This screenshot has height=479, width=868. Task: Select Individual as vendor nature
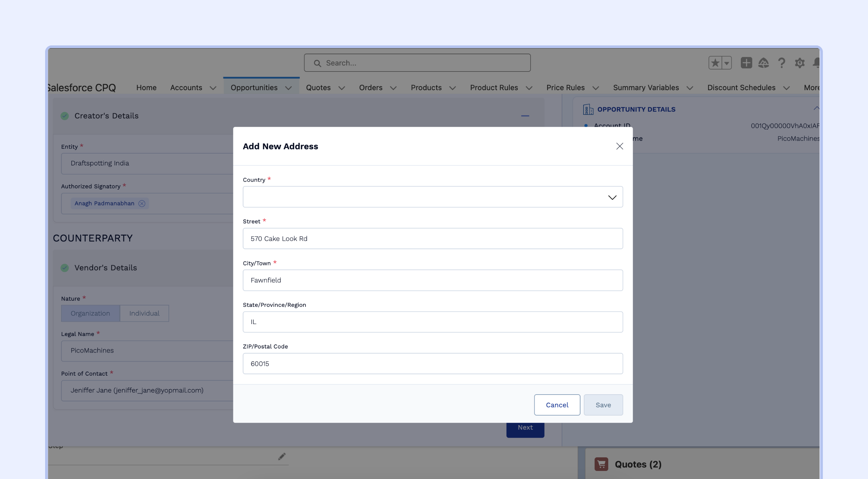144,313
